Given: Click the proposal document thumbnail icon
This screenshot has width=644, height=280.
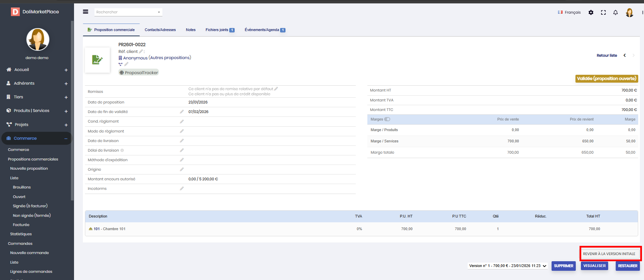Looking at the screenshot, I should point(97,60).
